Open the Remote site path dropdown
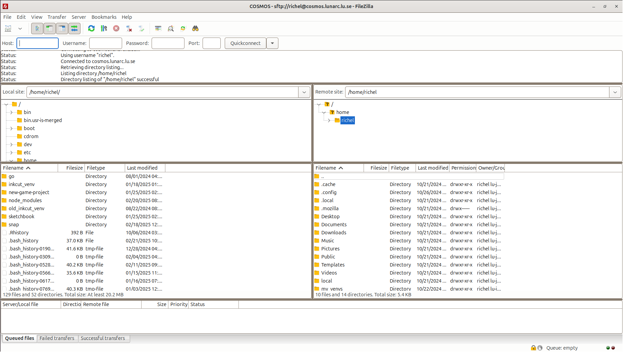The height and width of the screenshot is (362, 644). click(615, 92)
